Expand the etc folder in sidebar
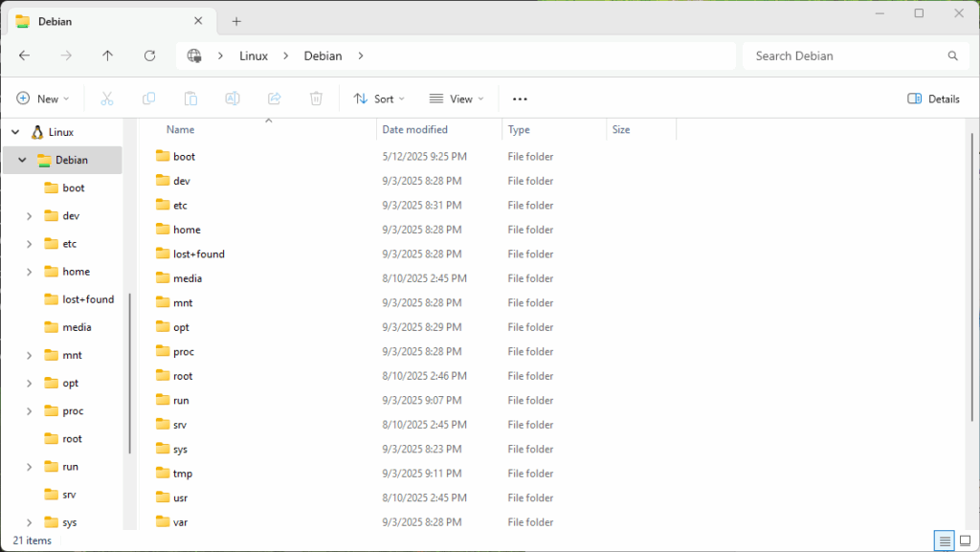 [29, 244]
